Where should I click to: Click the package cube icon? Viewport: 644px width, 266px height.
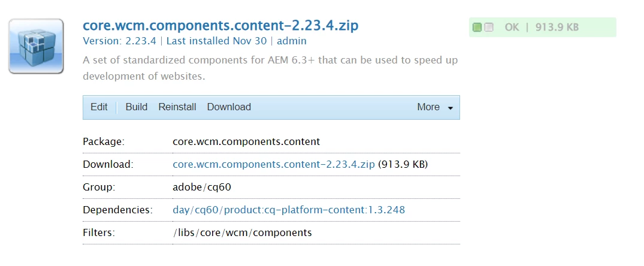click(36, 46)
